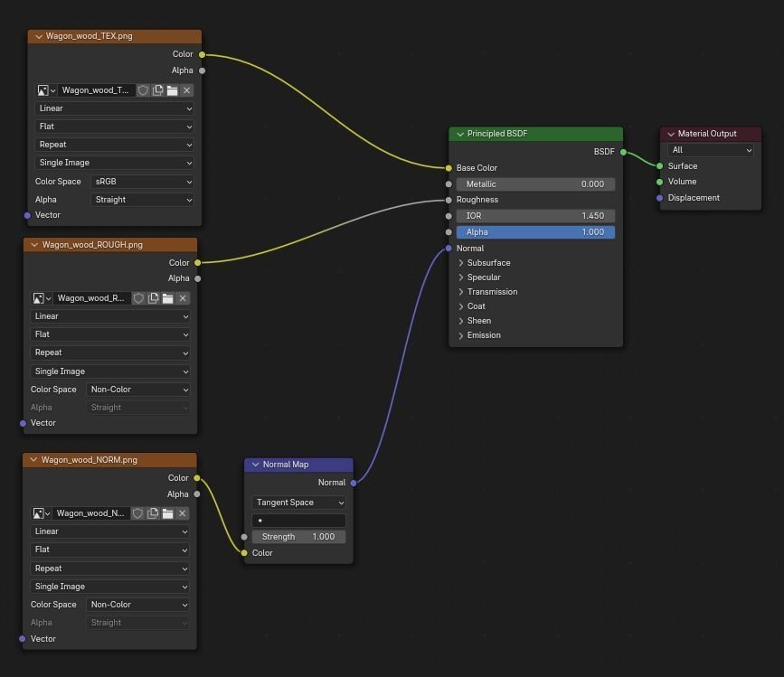The image size is (784, 677).
Task: Click Color output socket of Wagon_wood_NORM node
Action: pyautogui.click(x=197, y=478)
